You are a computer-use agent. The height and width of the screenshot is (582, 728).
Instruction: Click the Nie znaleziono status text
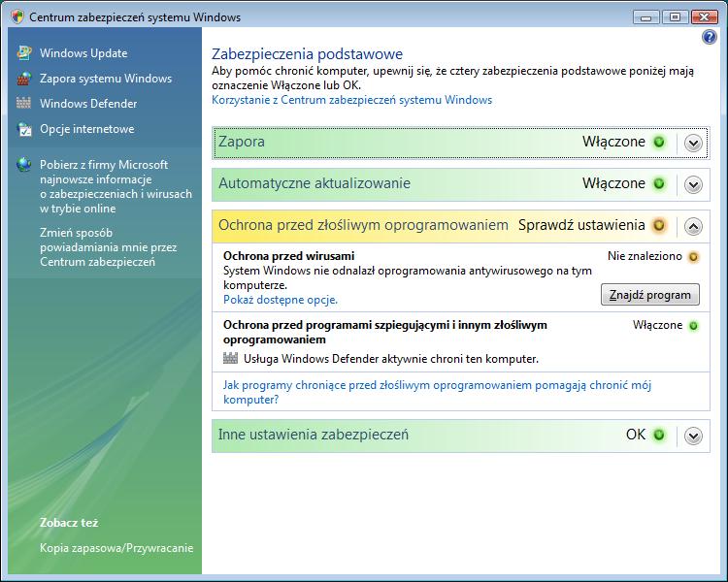click(x=645, y=256)
